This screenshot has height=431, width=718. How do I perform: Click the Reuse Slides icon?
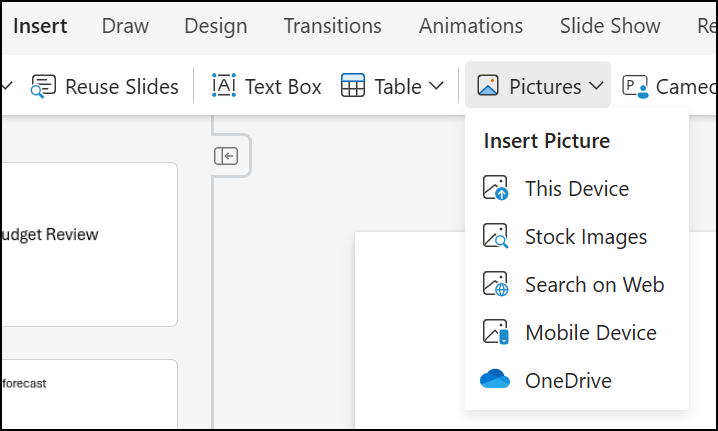[44, 87]
